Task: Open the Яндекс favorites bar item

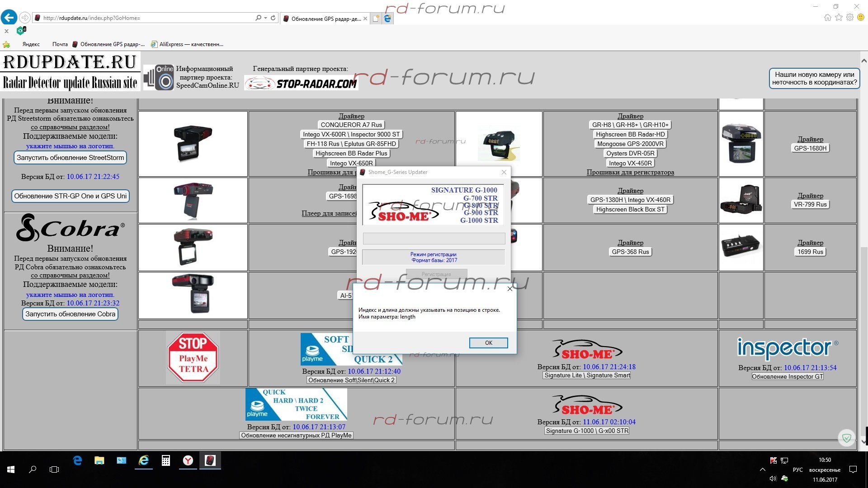Action: (31, 44)
